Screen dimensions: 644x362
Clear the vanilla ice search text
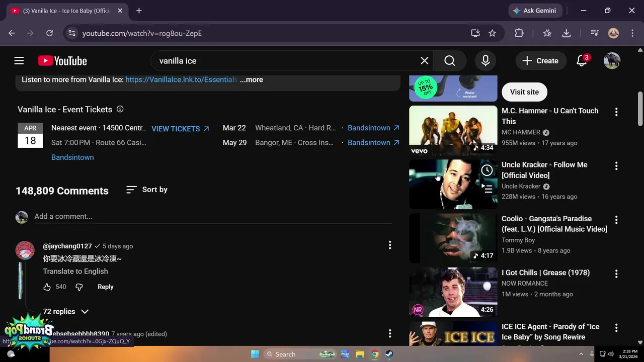[x=425, y=61]
